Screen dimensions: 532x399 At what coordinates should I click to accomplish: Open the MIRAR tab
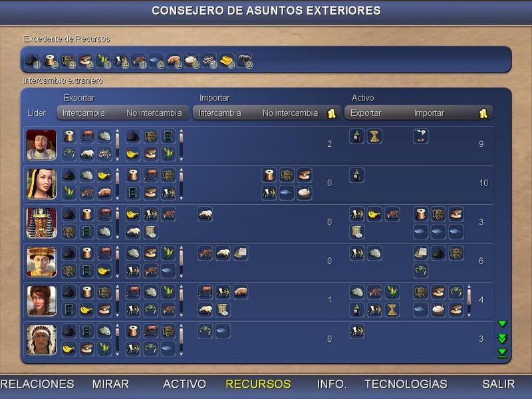click(110, 384)
